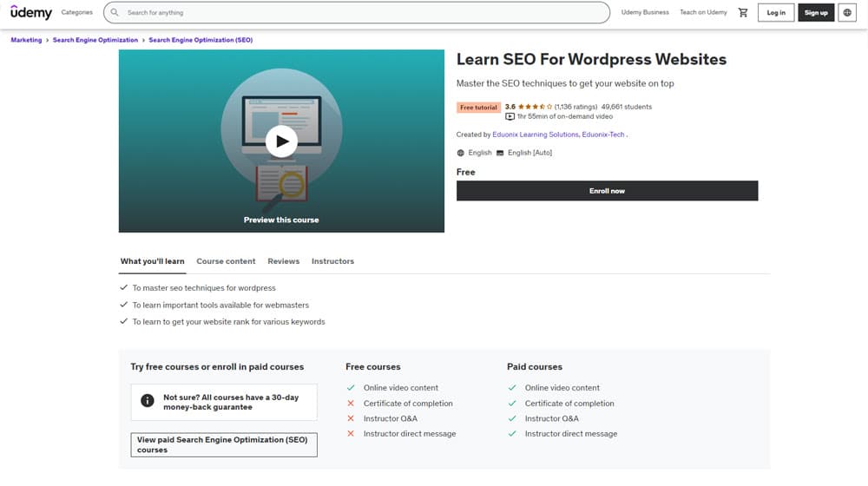Switch to the Reviews tab
Image resolution: width=868 pixels, height=486 pixels.
coord(284,261)
